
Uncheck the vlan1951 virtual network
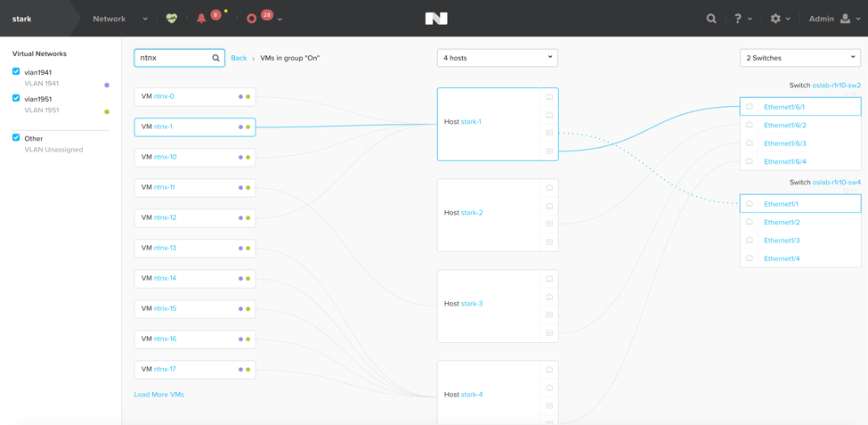(x=16, y=98)
